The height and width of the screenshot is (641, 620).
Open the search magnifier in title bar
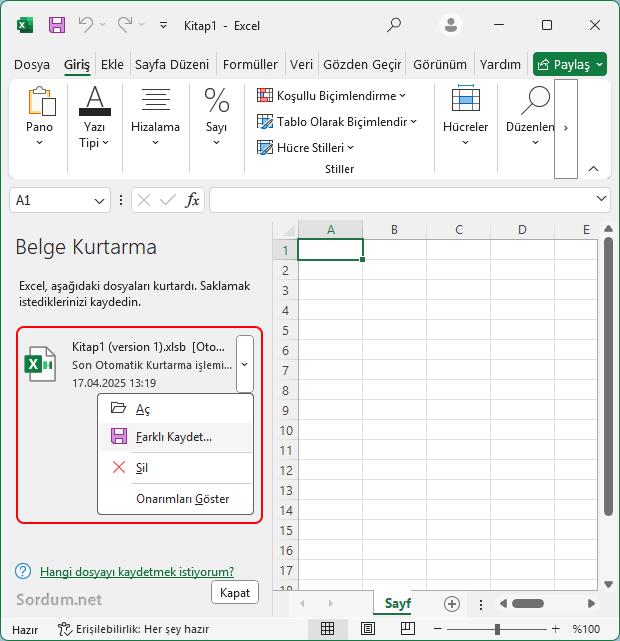[394, 25]
